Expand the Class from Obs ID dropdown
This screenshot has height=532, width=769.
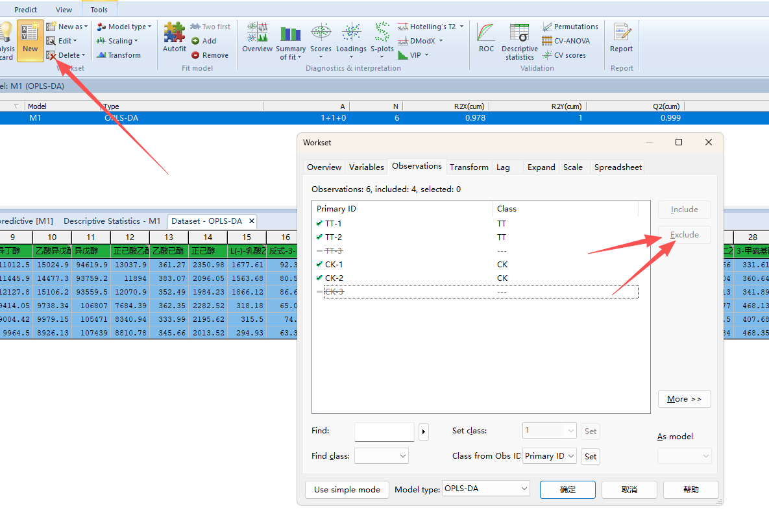pos(550,456)
